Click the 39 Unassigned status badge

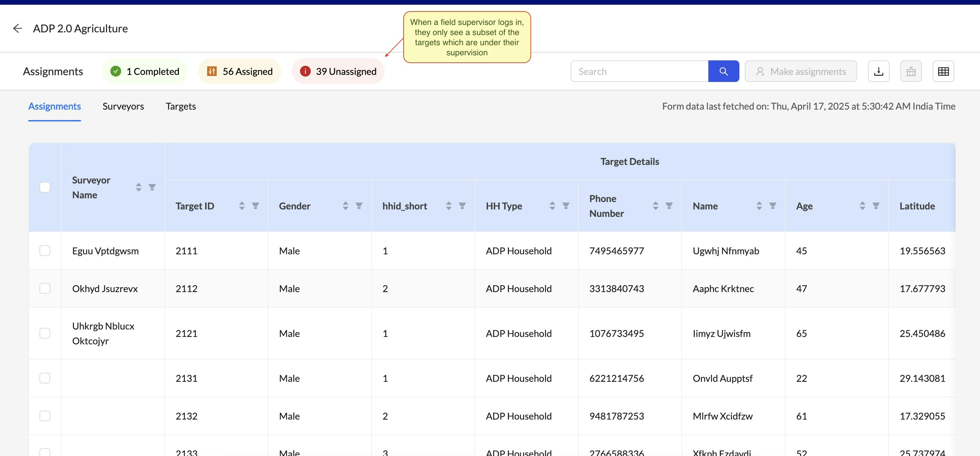click(x=338, y=71)
